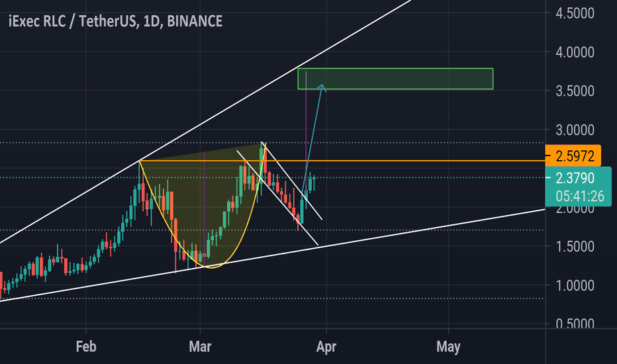Screen dimensions: 617x364
Task: Click the Apr label on time axis
Action: click(x=326, y=347)
